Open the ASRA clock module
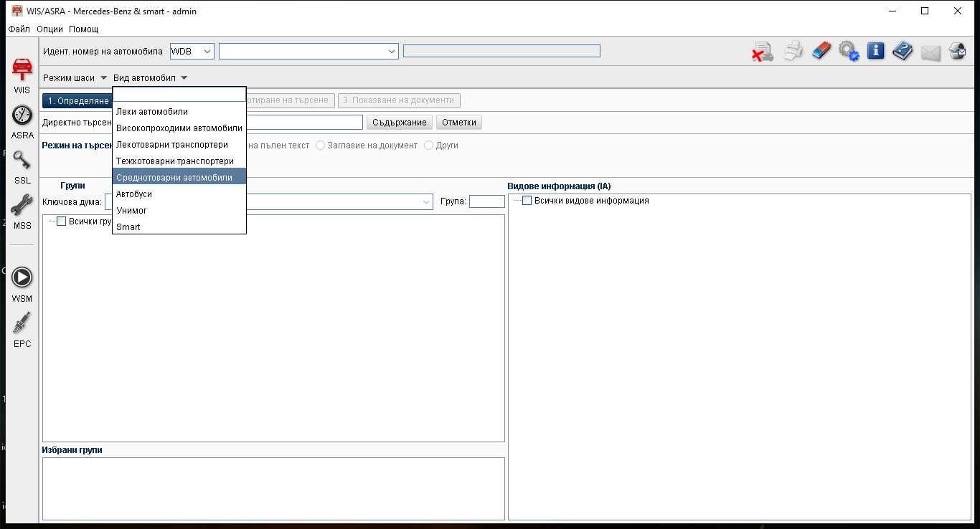Screen dimensions: 980x529 (x=22, y=120)
